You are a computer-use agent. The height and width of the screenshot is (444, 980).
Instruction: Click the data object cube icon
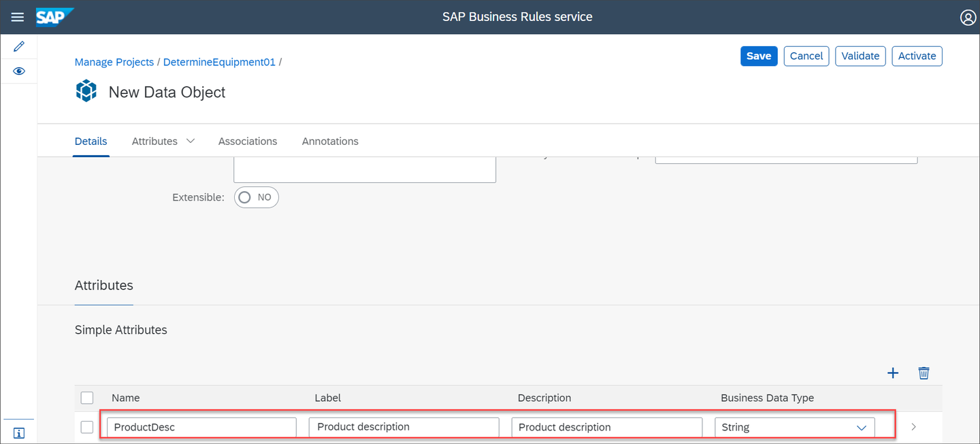click(x=86, y=91)
